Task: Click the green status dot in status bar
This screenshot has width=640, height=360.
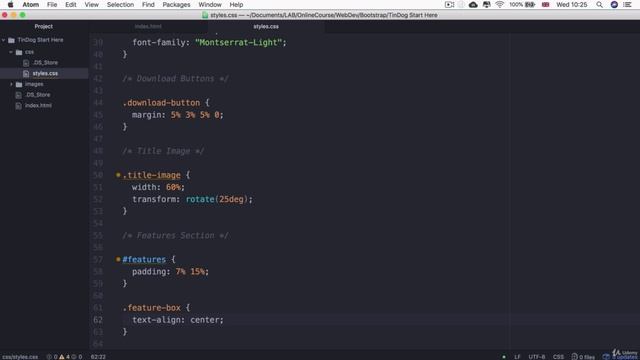Action: pos(504,357)
